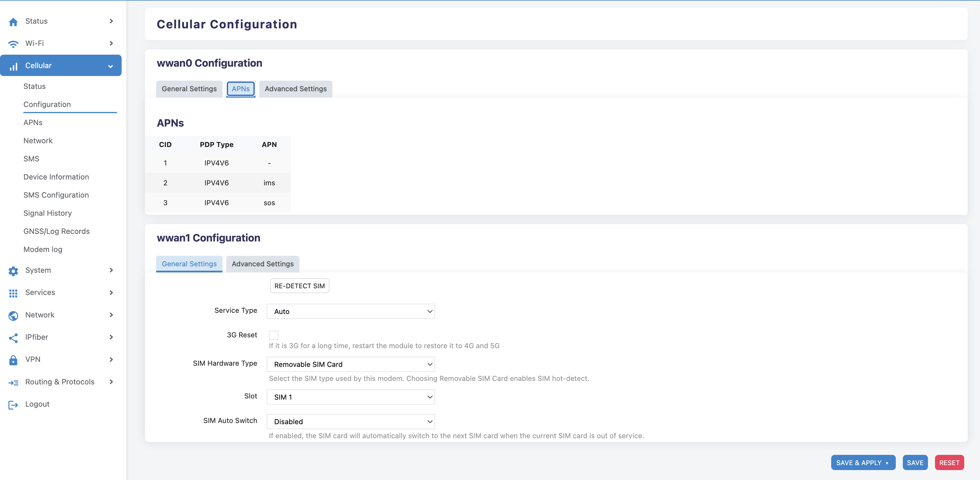The image size is (980, 480).
Task: Click the 'ims' APN cell
Action: tap(269, 183)
